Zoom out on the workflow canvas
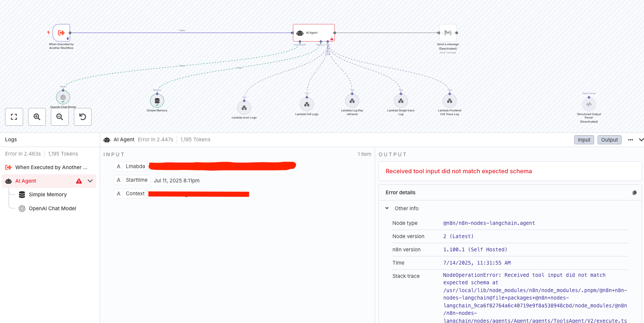This screenshot has height=323, width=644. pyautogui.click(x=60, y=117)
